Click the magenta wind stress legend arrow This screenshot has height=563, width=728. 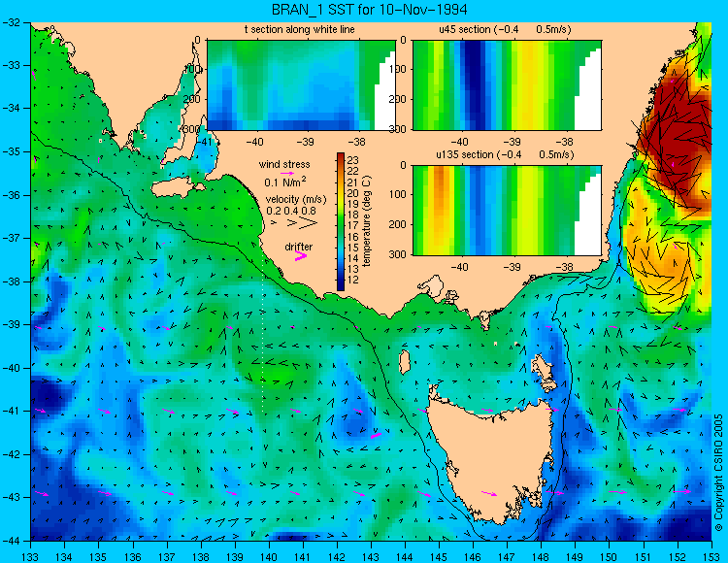pos(287,173)
